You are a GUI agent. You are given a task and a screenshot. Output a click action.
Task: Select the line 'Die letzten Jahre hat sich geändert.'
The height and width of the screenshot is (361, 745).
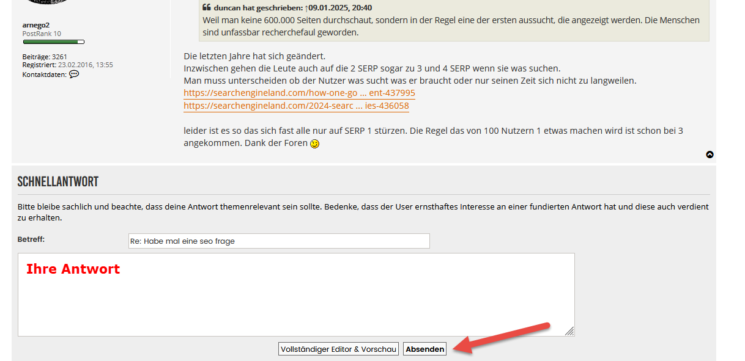254,56
